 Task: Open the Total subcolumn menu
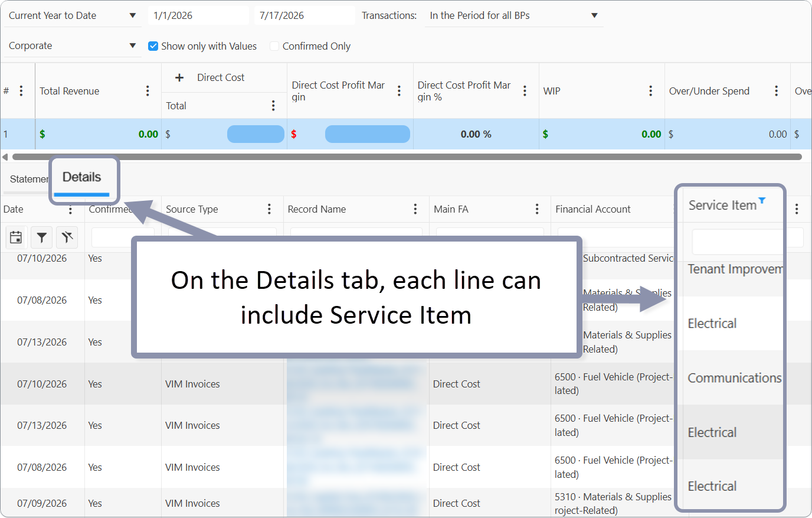(273, 105)
